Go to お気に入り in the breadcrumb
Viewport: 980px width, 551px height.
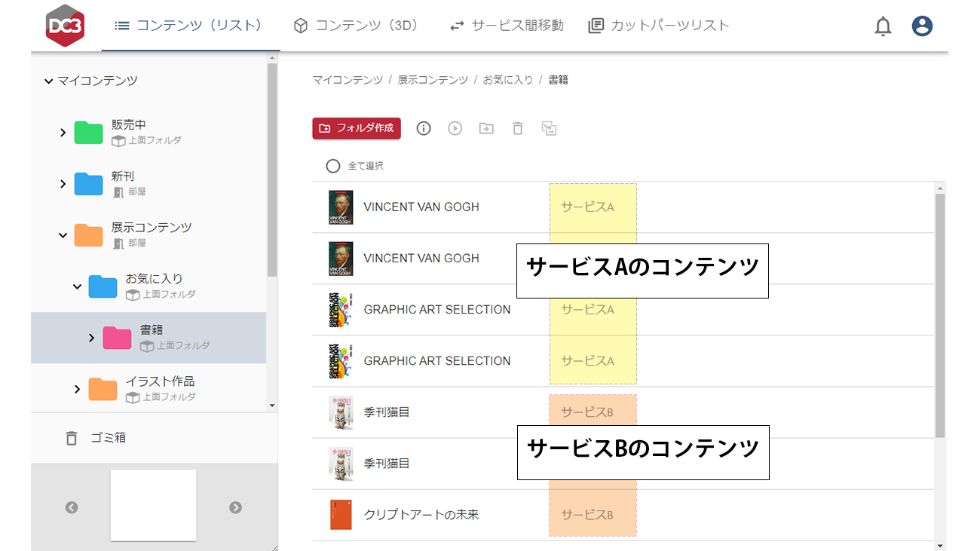507,80
